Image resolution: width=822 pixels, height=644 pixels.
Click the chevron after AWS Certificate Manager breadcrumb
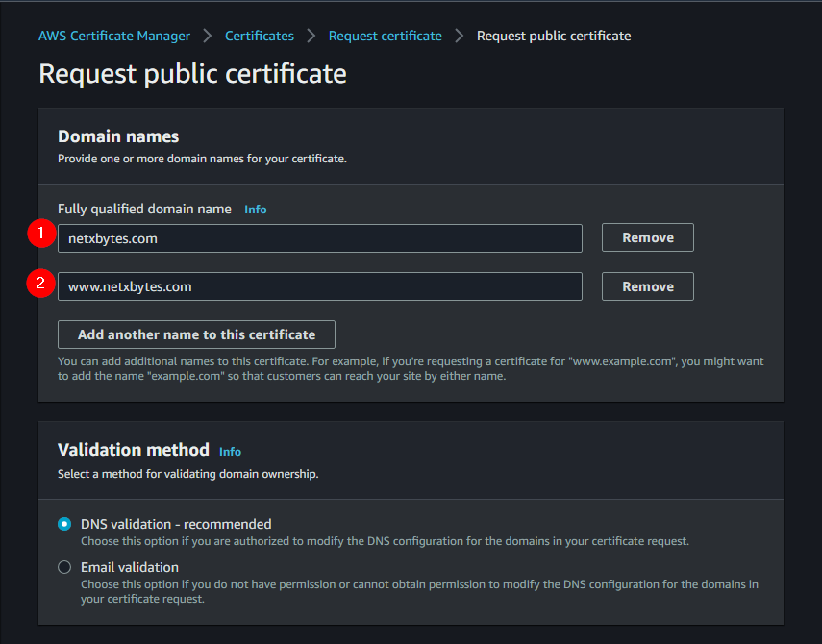(208, 36)
